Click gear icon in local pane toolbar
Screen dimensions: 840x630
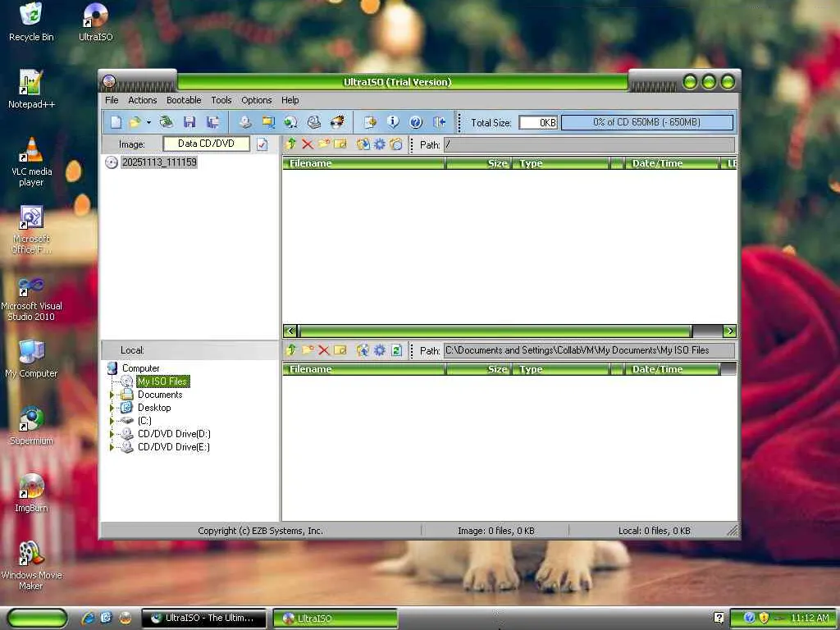click(x=379, y=349)
